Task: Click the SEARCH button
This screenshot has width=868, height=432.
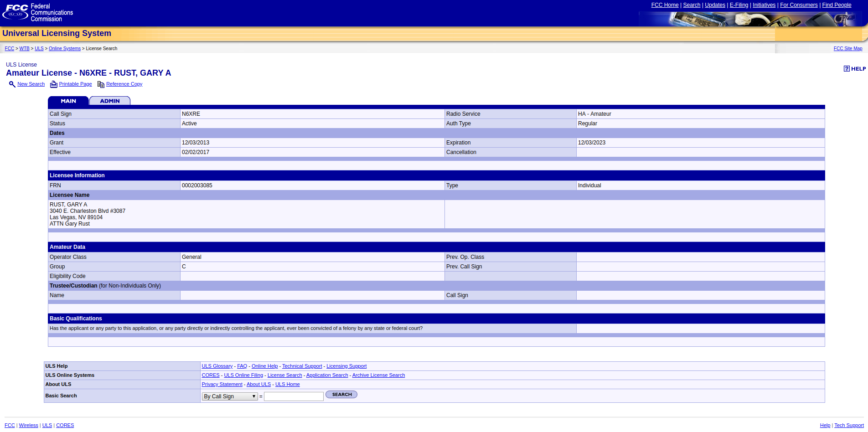Action: (x=341, y=395)
